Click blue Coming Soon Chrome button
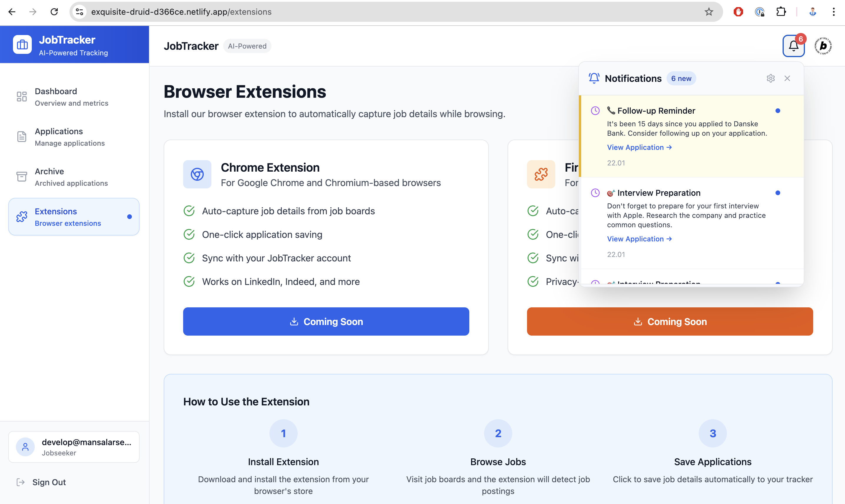 coord(326,321)
